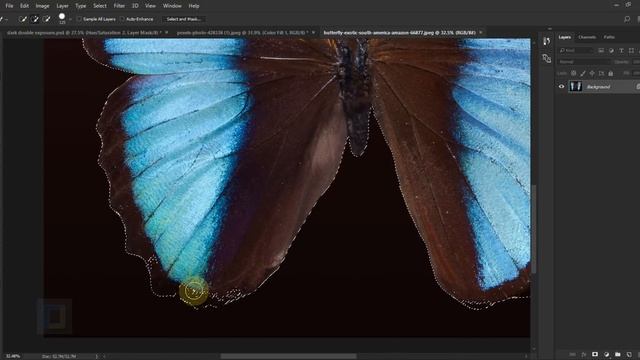Open the search icon in options bar
Image resolution: width=640 pixels, height=360 pixels.
point(627,19)
